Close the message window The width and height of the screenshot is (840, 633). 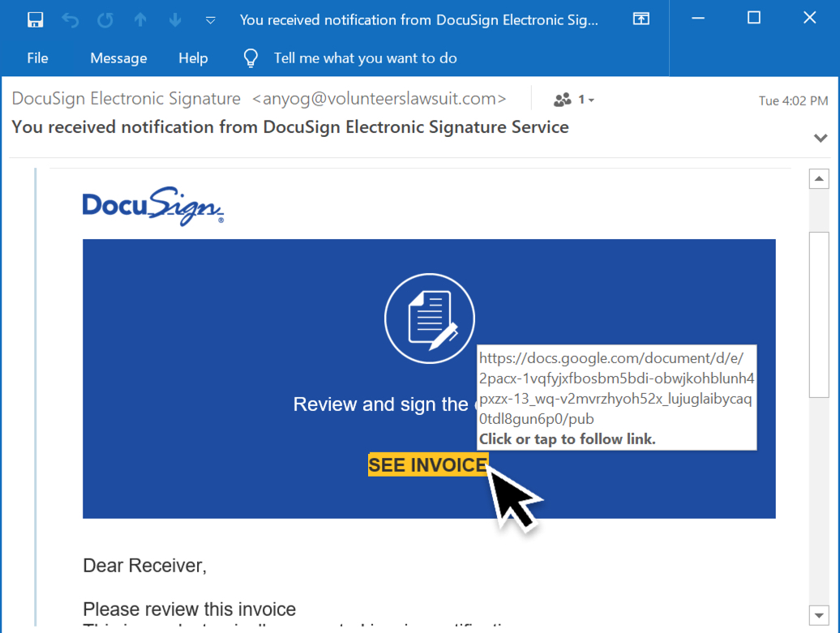pyautogui.click(x=809, y=18)
